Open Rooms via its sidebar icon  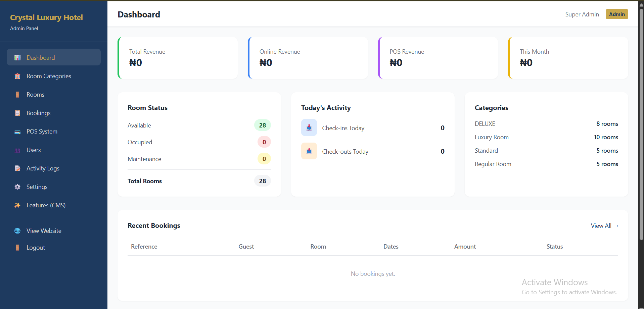tap(17, 94)
